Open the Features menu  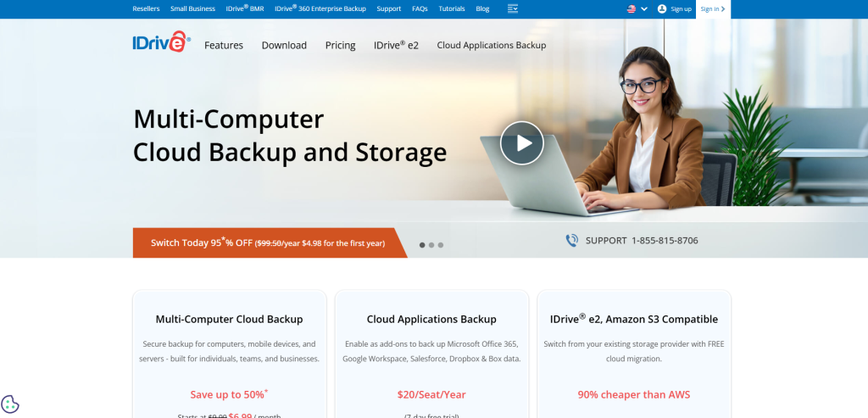(x=224, y=45)
